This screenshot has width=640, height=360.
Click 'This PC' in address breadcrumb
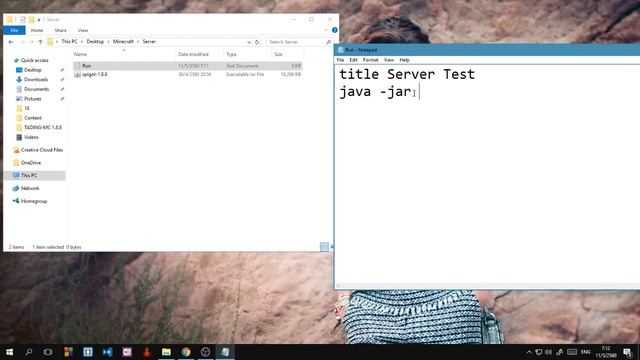(x=69, y=42)
